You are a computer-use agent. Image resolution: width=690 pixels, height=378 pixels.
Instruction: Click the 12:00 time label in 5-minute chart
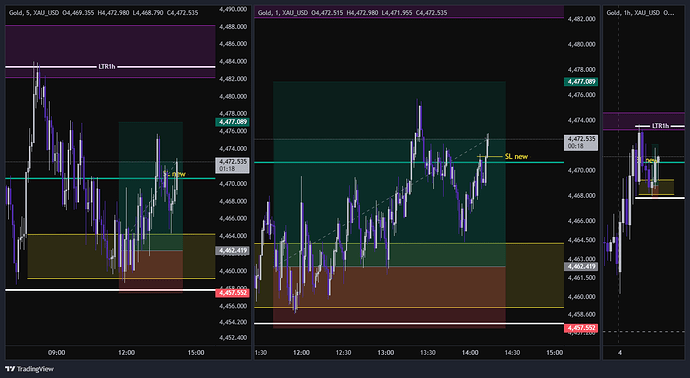(x=126, y=352)
